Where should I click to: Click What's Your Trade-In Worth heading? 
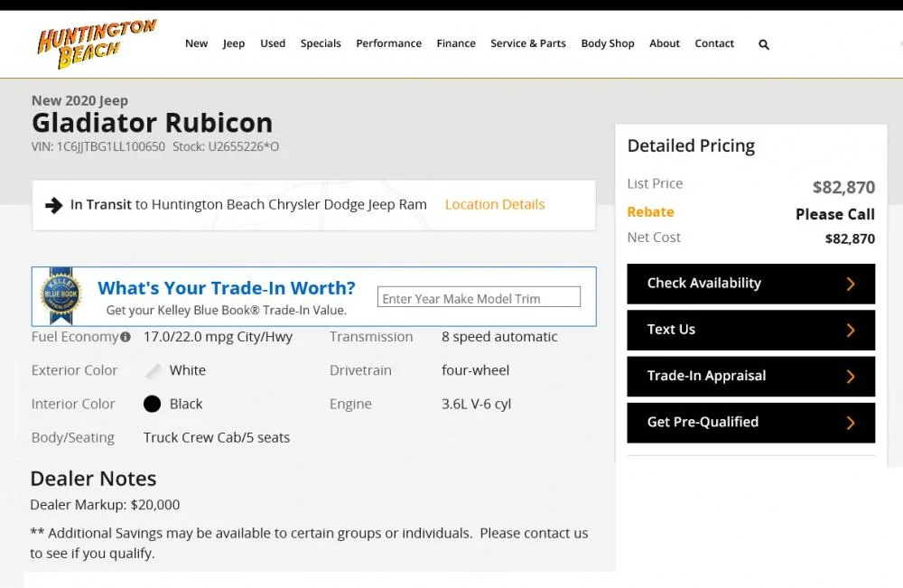click(227, 287)
